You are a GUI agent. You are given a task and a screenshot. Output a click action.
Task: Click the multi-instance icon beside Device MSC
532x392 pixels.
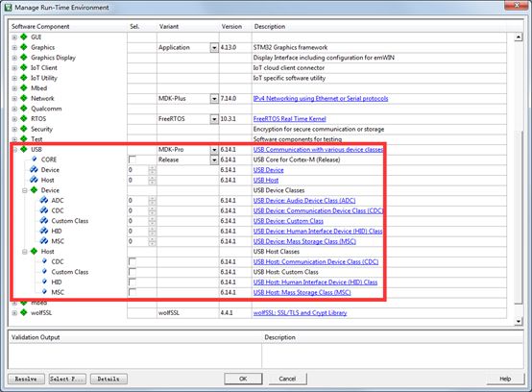coord(44,240)
